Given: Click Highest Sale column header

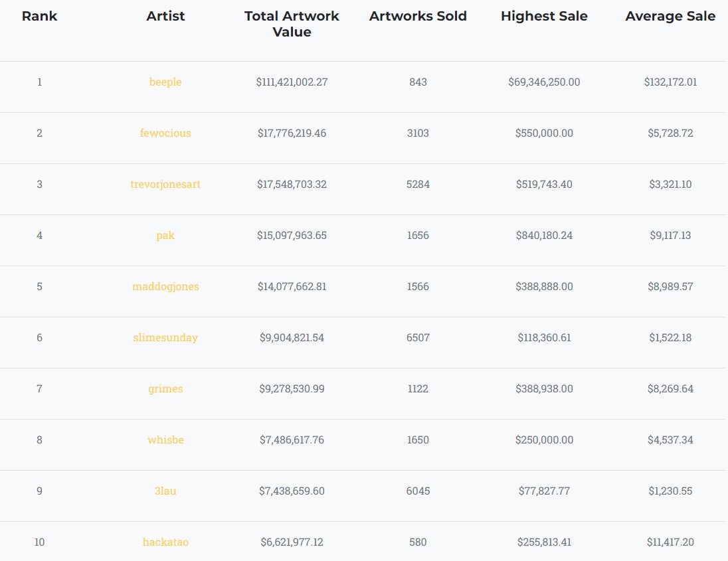Looking at the screenshot, I should [544, 16].
